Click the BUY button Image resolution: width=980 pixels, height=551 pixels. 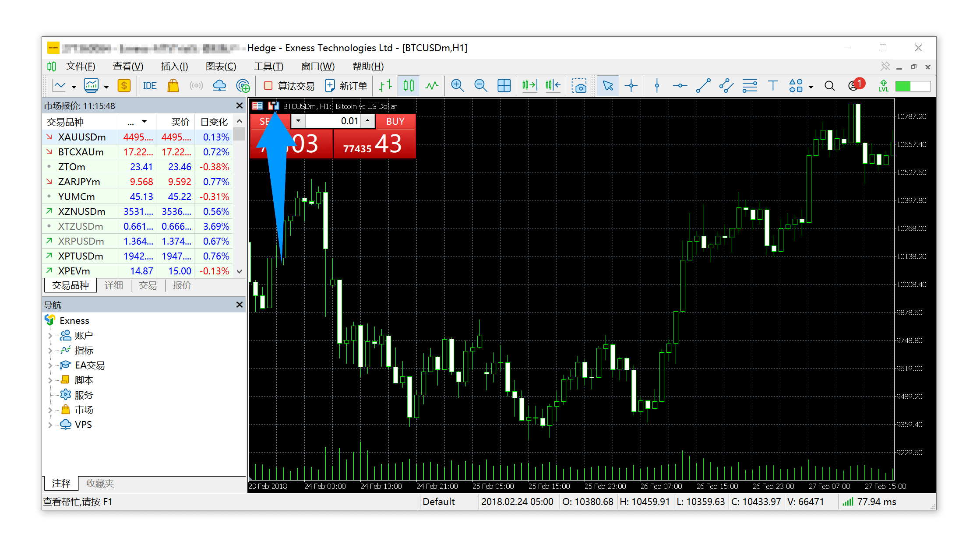(395, 121)
